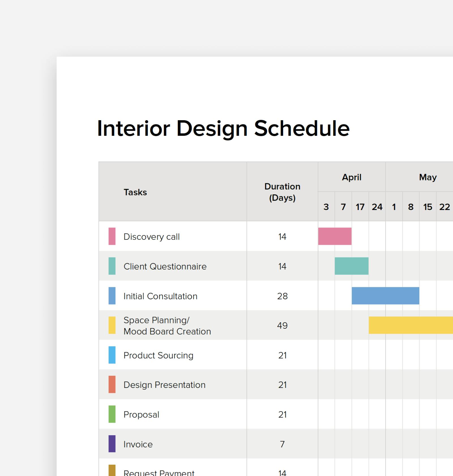The height and width of the screenshot is (476, 453).
Task: Select the April month header
Action: click(x=351, y=177)
